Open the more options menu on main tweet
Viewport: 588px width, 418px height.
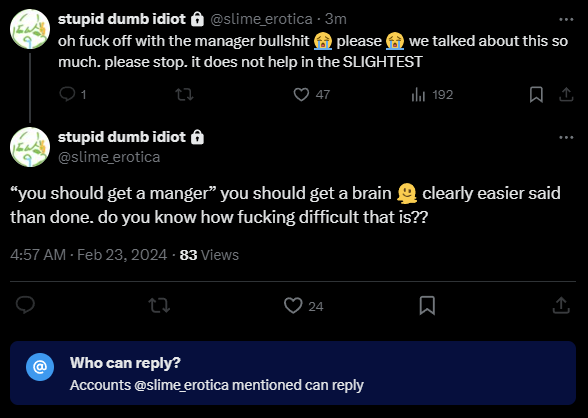(x=566, y=138)
